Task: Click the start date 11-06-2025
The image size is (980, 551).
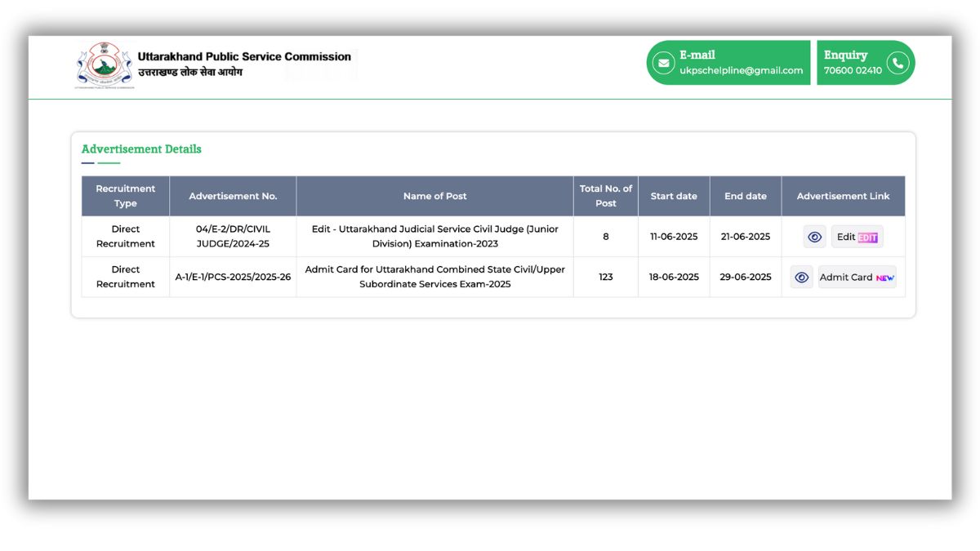Action: (x=674, y=237)
